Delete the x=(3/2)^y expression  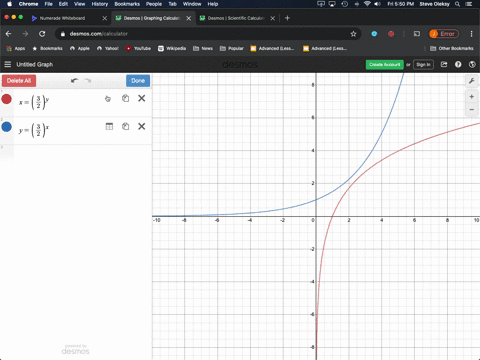[142, 98]
